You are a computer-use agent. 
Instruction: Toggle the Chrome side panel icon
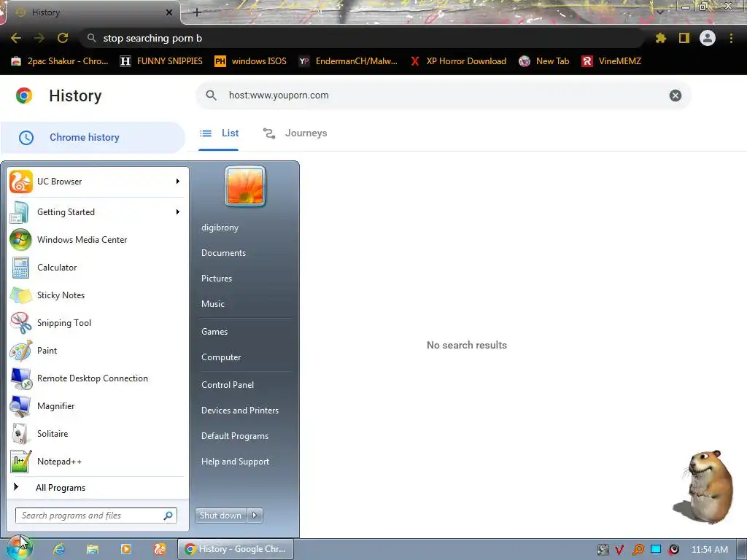point(684,38)
